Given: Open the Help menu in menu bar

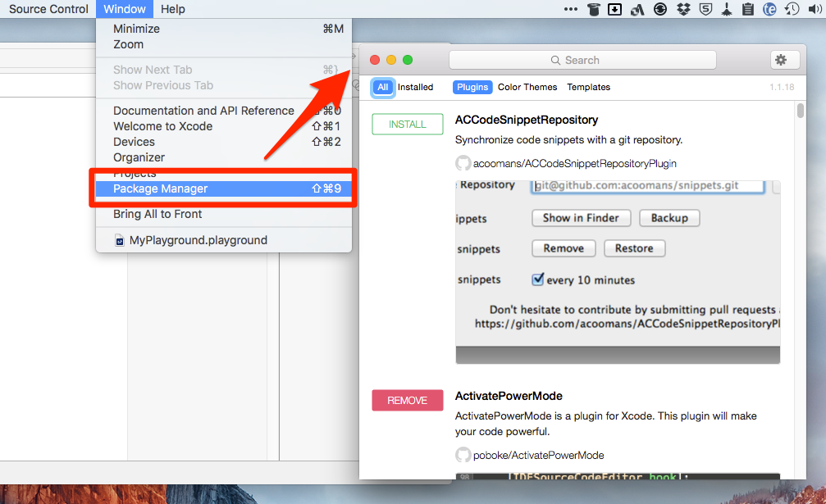Looking at the screenshot, I should (173, 9).
